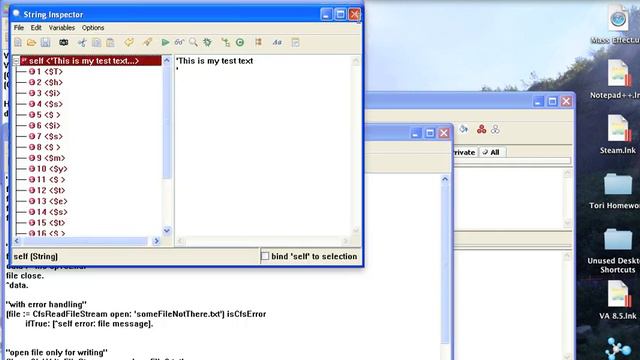Click the magnifying glass Inspect icon
The width and height of the screenshot is (640, 360).
coord(193,42)
